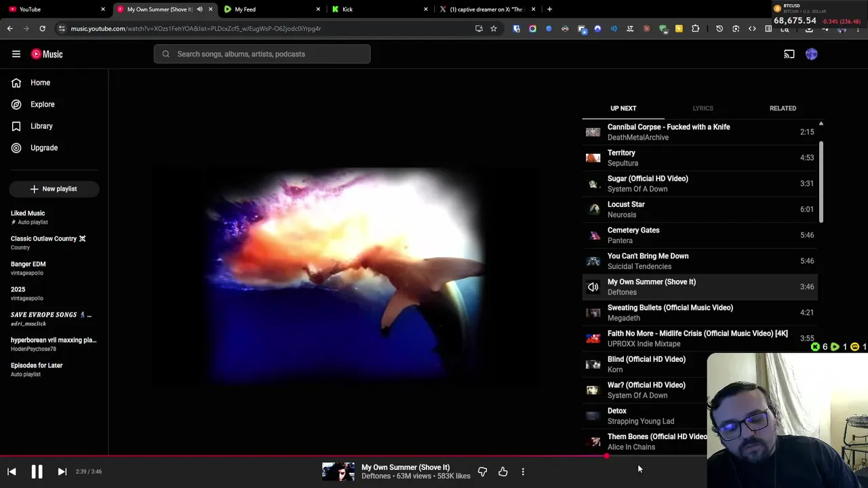Play Sweating Bullets by Megadeth
This screenshot has height=488, width=868.
point(700,312)
